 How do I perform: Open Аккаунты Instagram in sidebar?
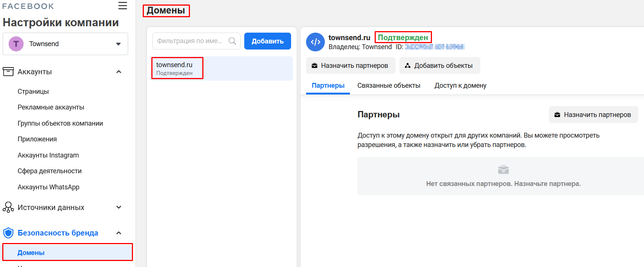pyautogui.click(x=48, y=155)
